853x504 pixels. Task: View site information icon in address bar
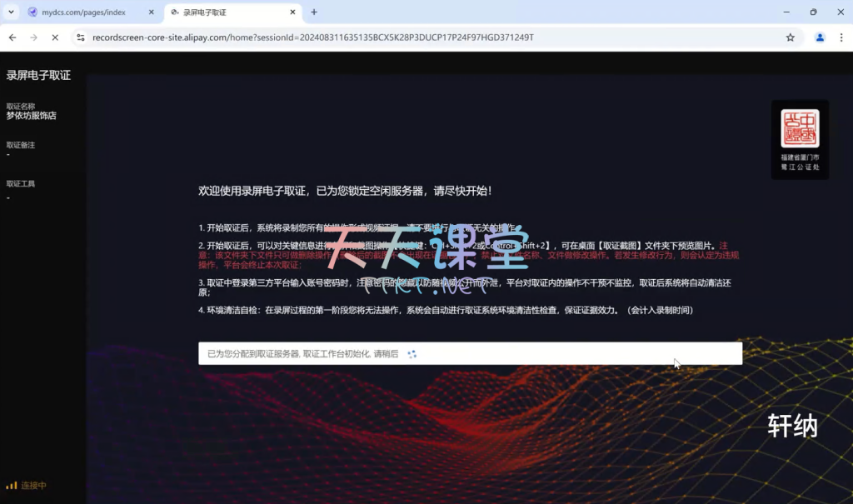80,37
